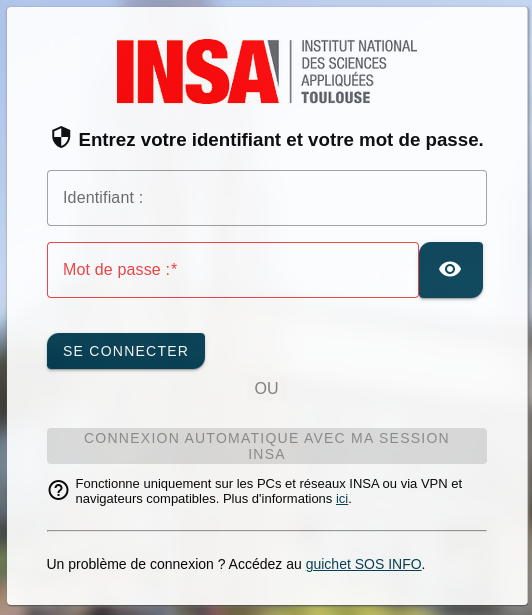Focus the Identifiant input field
The width and height of the screenshot is (532, 615).
(x=267, y=198)
